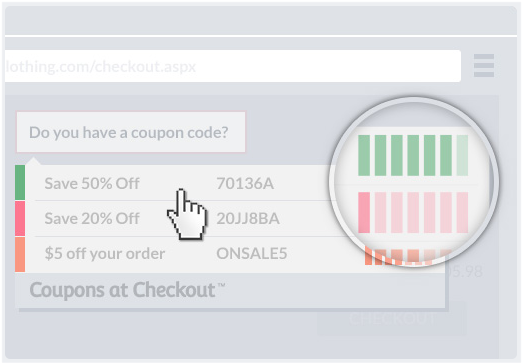523x364 pixels.
Task: Select the '$5 off your order' coupon
Action: [x=105, y=254]
